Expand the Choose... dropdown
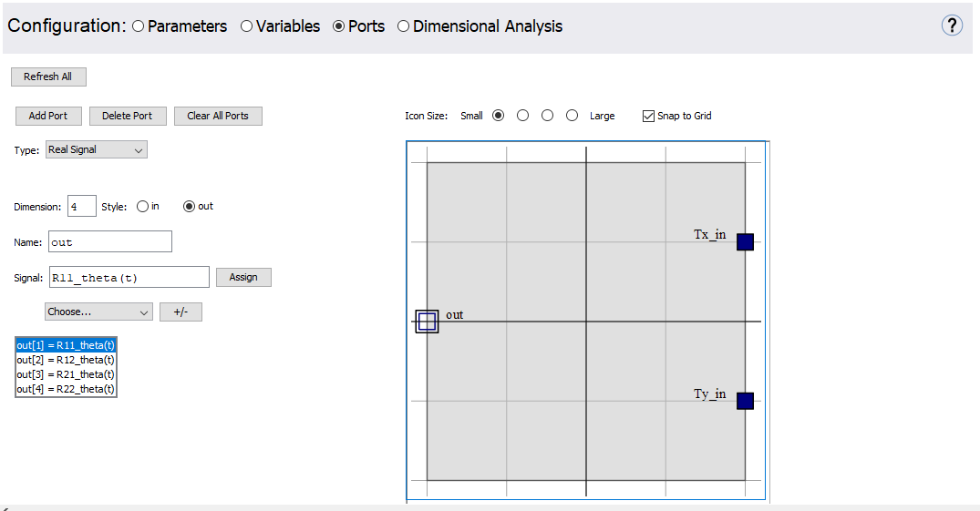 pos(98,312)
